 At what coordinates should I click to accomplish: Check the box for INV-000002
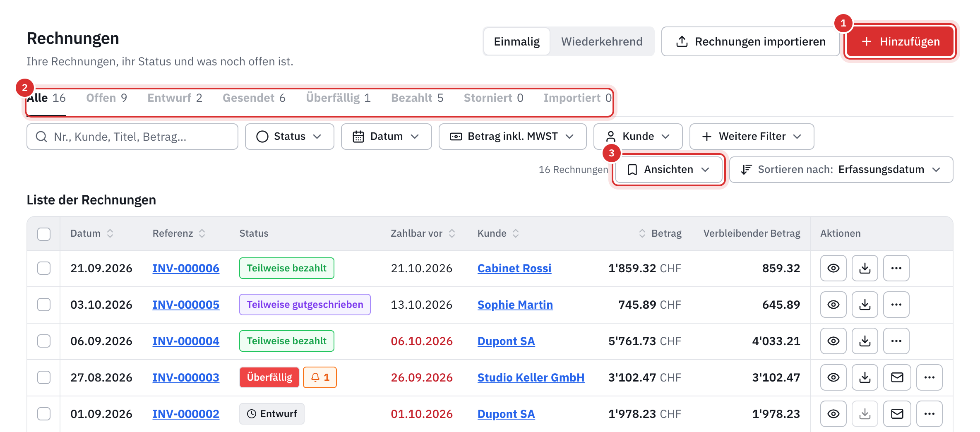(44, 414)
